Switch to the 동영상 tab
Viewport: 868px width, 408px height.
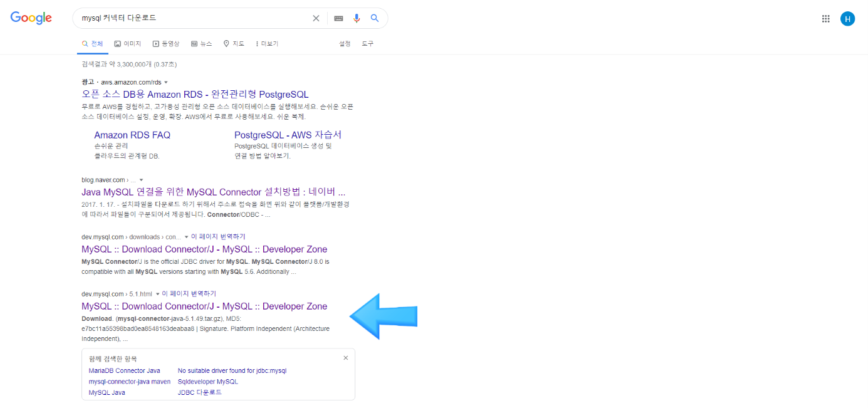point(166,44)
